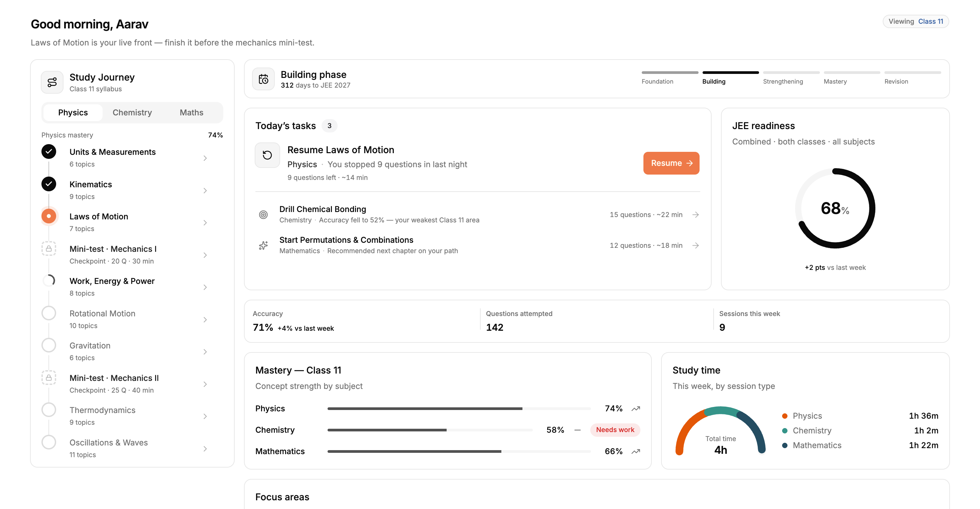
Task: Expand the Units & Measurements chapter chevron
Action: 205,158
